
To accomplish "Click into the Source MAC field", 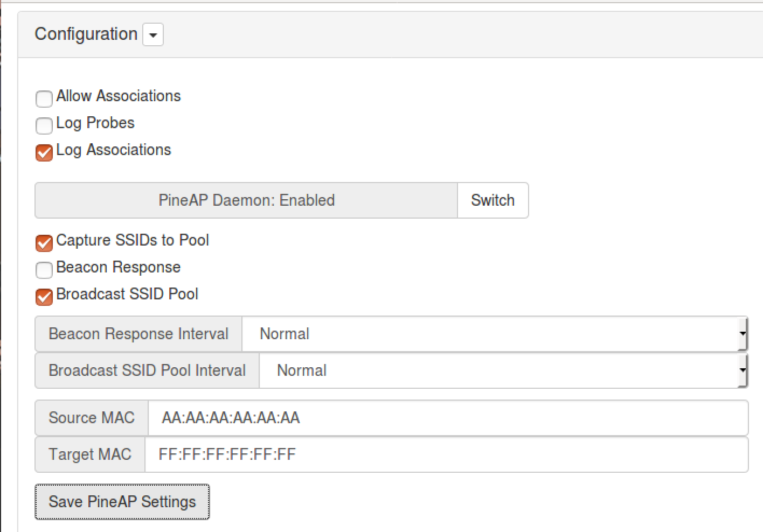I will click(x=448, y=418).
